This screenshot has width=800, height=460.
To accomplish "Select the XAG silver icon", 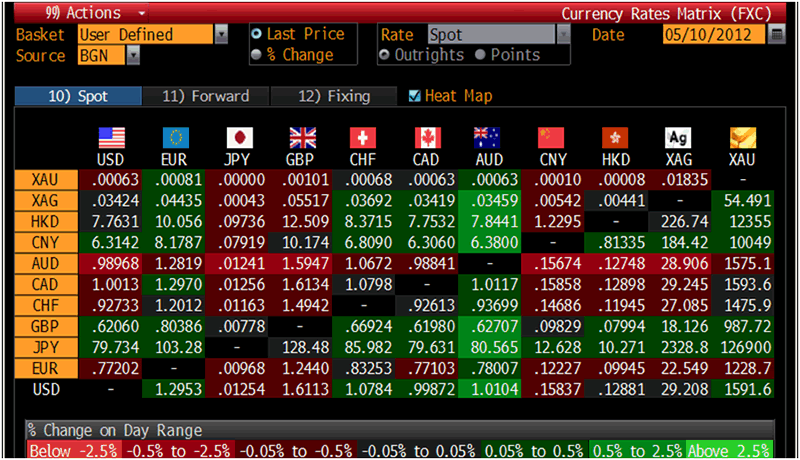I will pos(679,138).
